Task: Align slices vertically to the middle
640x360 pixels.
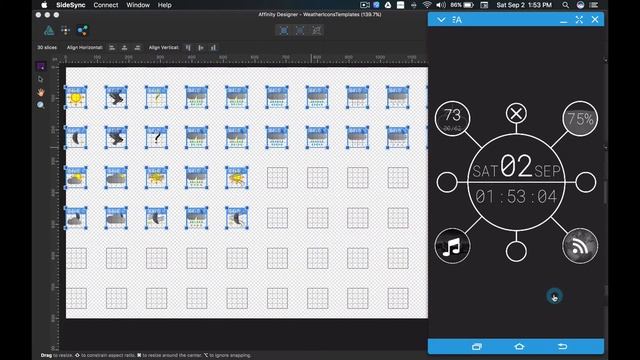Action: click(201, 48)
